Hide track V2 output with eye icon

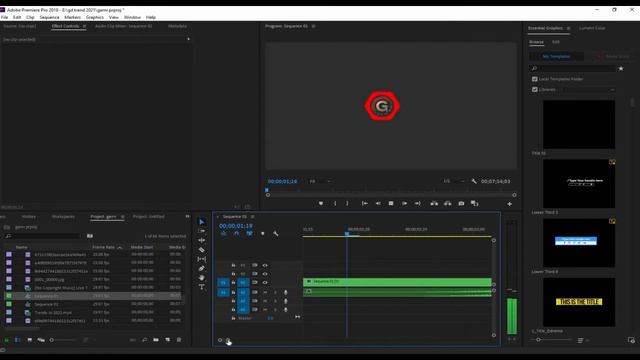pos(265,274)
